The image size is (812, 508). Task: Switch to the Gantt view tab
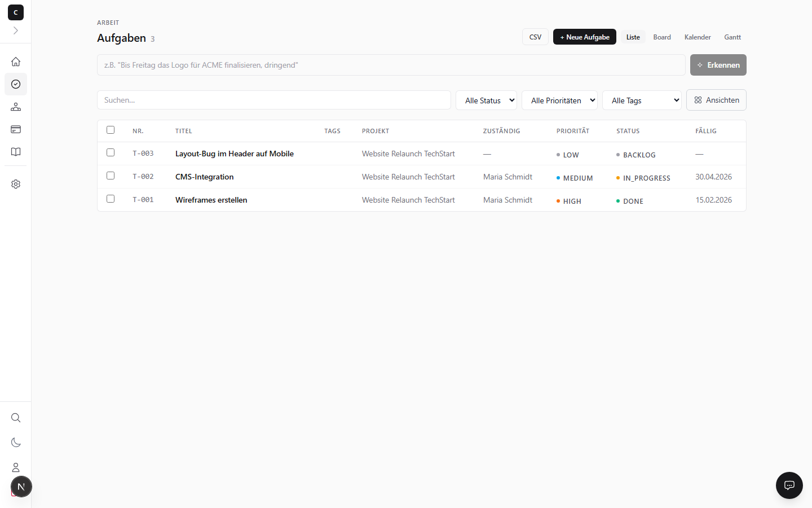(732, 37)
